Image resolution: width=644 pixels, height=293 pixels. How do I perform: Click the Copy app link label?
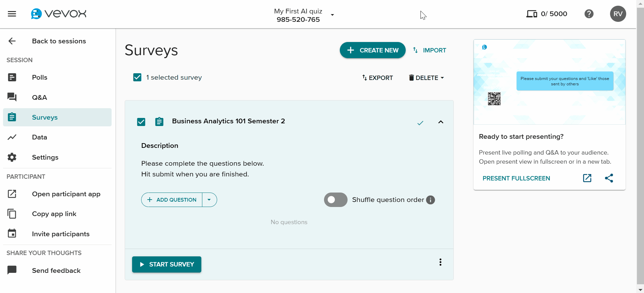coord(54,214)
